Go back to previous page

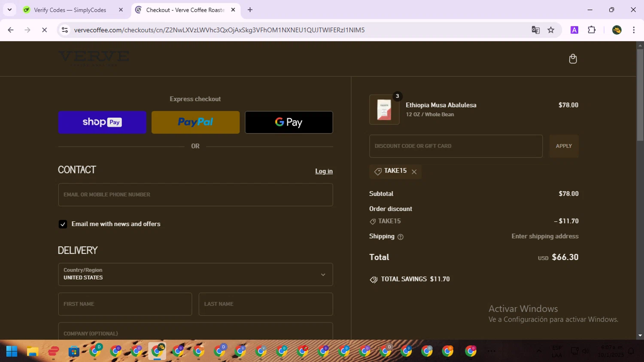tap(11, 30)
